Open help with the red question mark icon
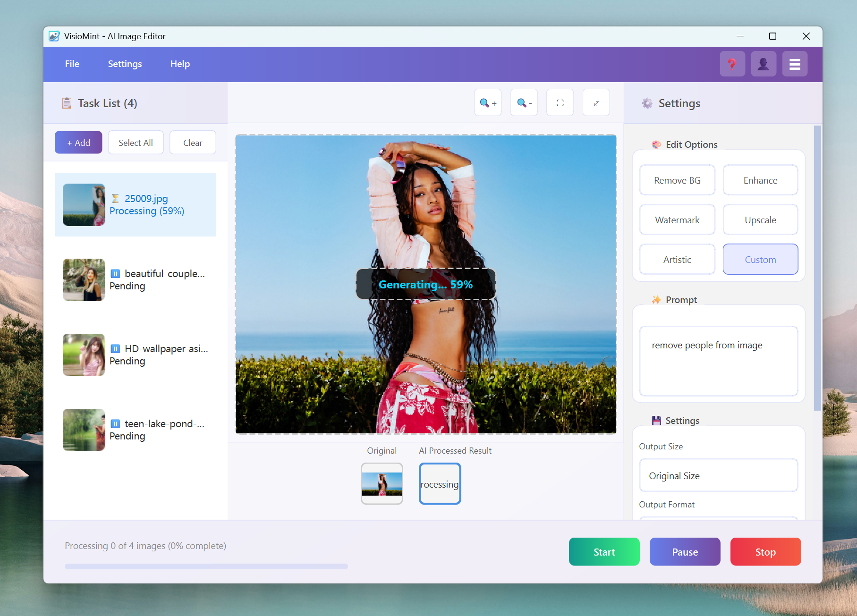 732,64
